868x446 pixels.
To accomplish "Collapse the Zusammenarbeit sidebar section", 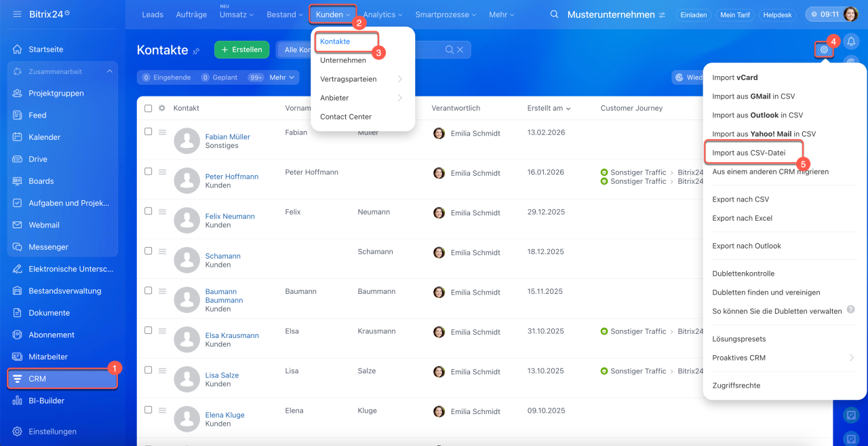I will point(109,71).
